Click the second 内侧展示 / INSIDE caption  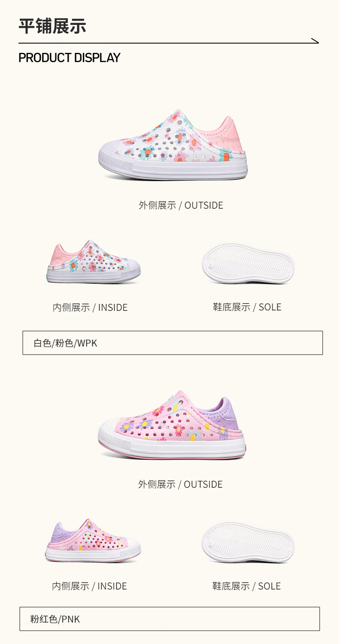(x=90, y=586)
